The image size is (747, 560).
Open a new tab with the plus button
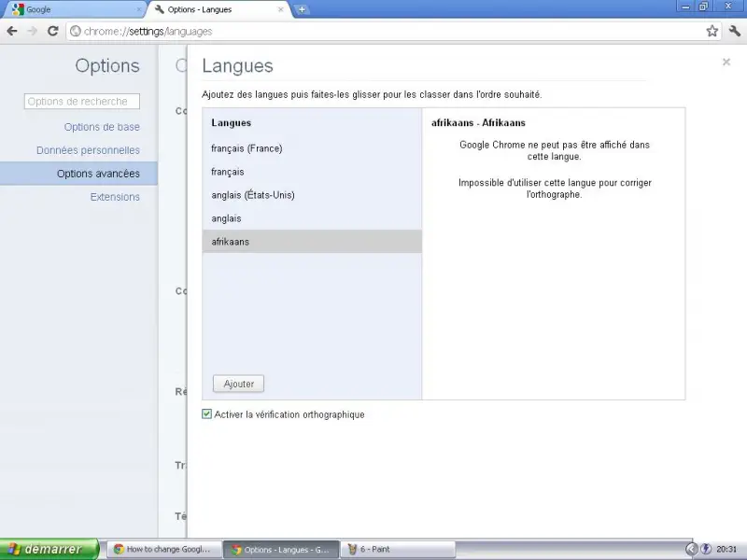[302, 9]
